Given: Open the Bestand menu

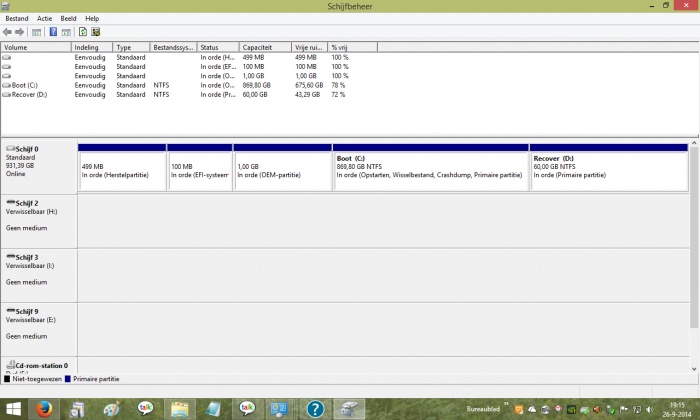Looking at the screenshot, I should pyautogui.click(x=16, y=18).
